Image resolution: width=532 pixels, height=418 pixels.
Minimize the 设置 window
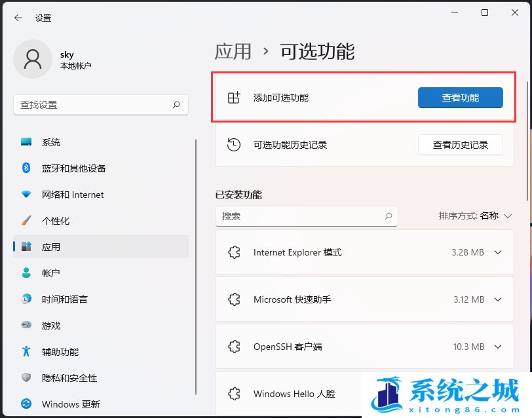point(455,12)
